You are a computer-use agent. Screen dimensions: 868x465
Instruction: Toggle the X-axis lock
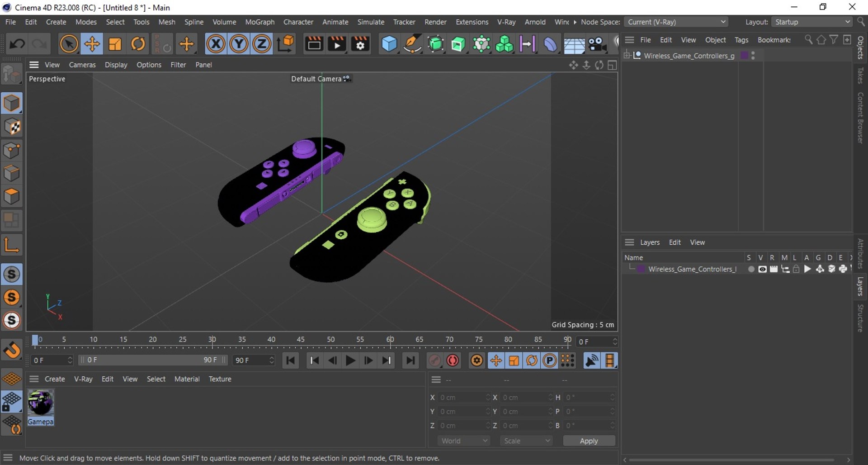pyautogui.click(x=216, y=44)
